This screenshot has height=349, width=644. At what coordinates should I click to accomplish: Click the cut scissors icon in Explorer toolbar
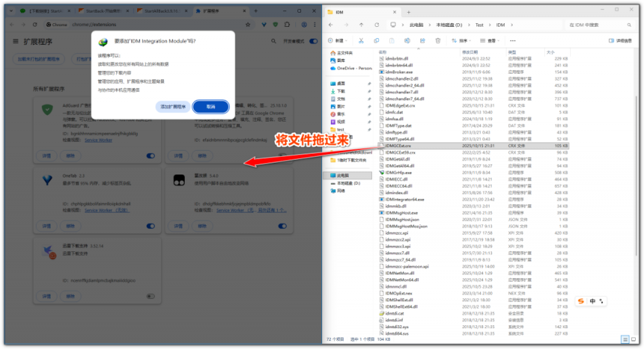[x=360, y=40]
